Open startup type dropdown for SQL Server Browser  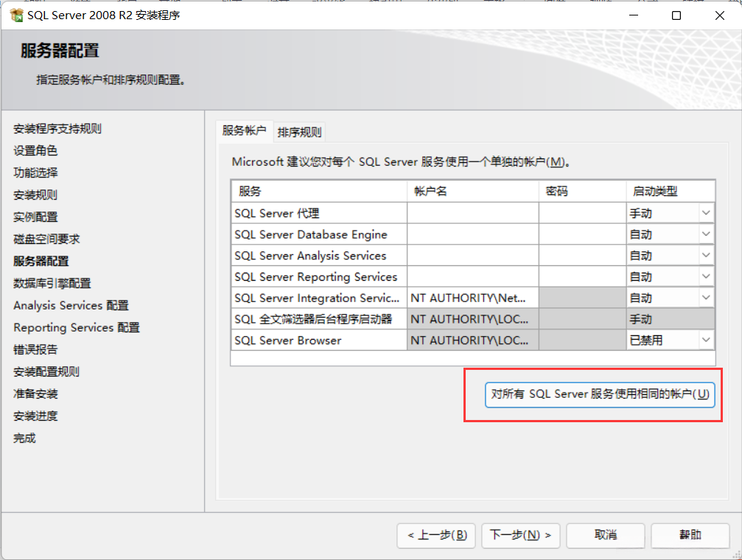coord(706,340)
